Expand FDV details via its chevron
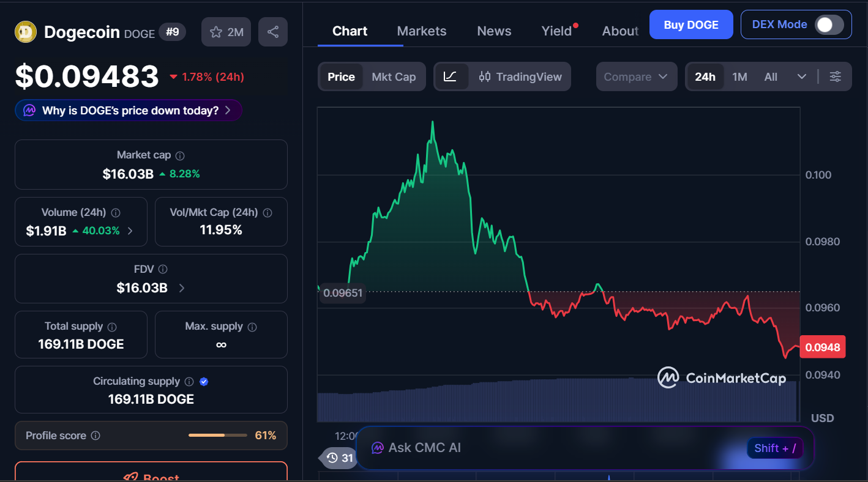 point(181,287)
